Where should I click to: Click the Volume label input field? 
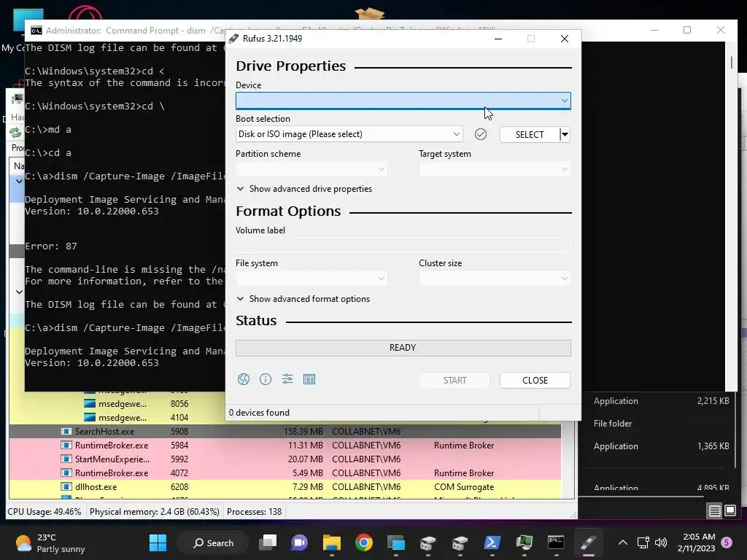click(403, 245)
